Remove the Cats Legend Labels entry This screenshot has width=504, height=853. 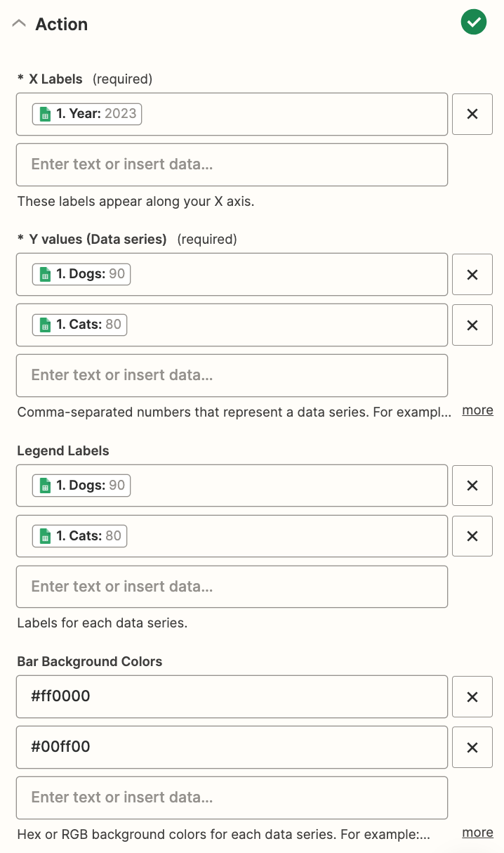point(472,536)
